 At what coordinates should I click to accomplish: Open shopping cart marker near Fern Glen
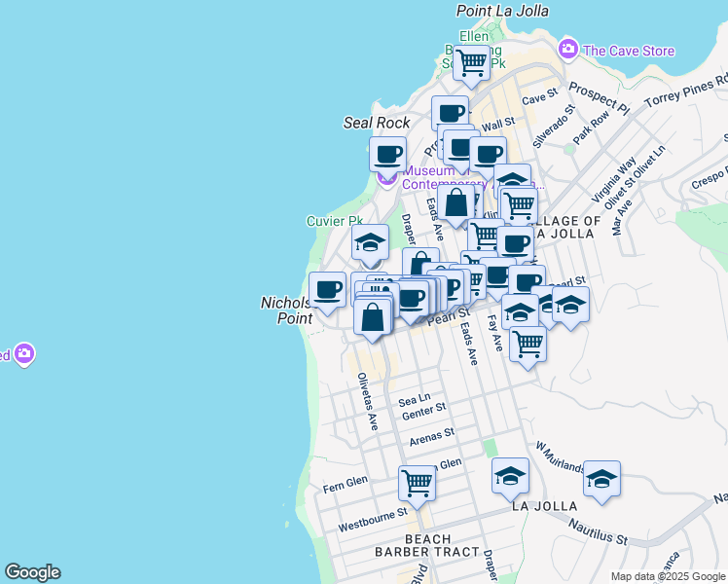click(417, 486)
